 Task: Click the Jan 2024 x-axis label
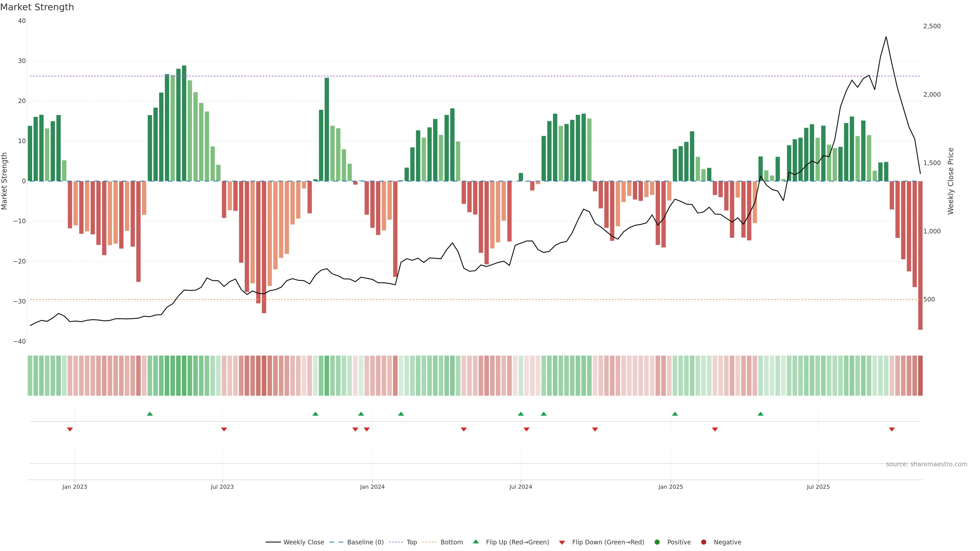(372, 487)
